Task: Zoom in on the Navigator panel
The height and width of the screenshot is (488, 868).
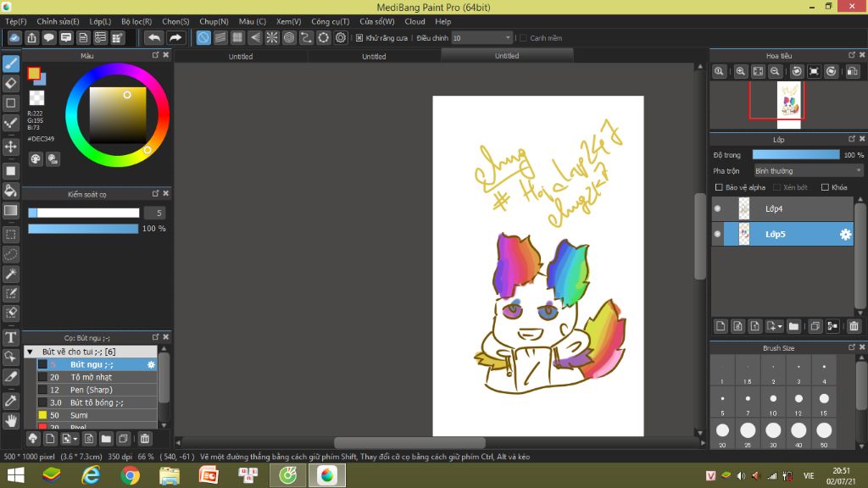Action: (740, 71)
